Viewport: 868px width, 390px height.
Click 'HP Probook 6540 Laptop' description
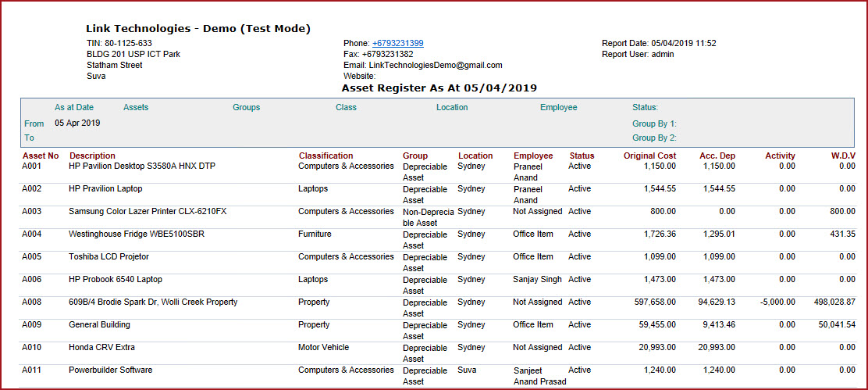(x=116, y=279)
